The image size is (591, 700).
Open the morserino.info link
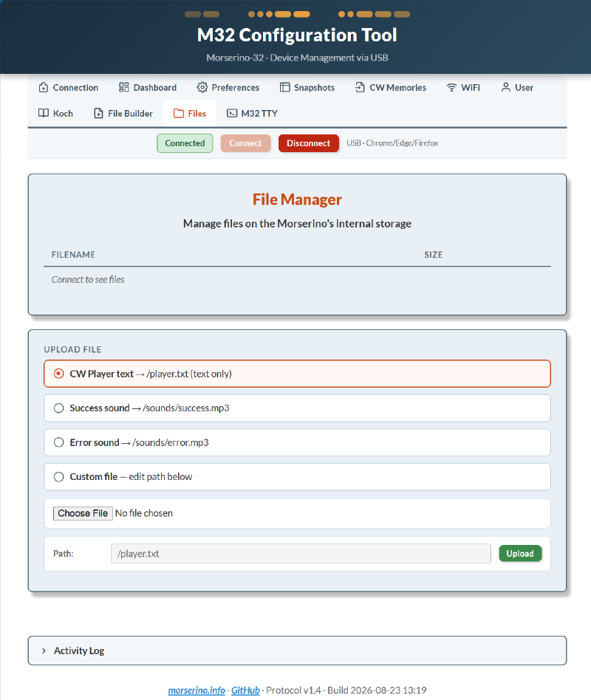(197, 690)
